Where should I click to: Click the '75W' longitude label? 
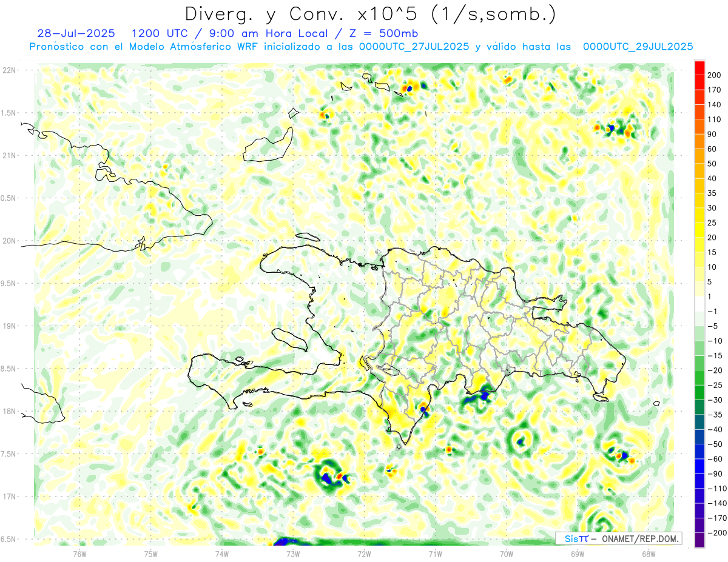coord(151,554)
